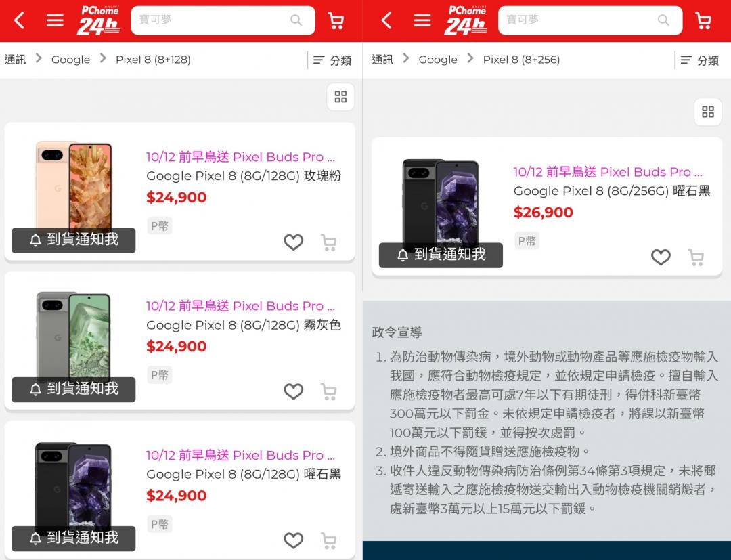Screen dimensions: 731x560
Task: Switch to grid view on left panel
Action: pyautogui.click(x=340, y=97)
